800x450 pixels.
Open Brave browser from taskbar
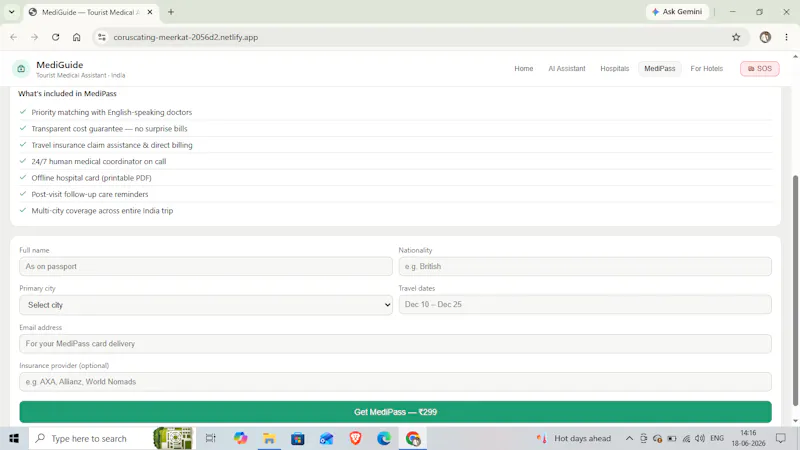click(x=355, y=438)
